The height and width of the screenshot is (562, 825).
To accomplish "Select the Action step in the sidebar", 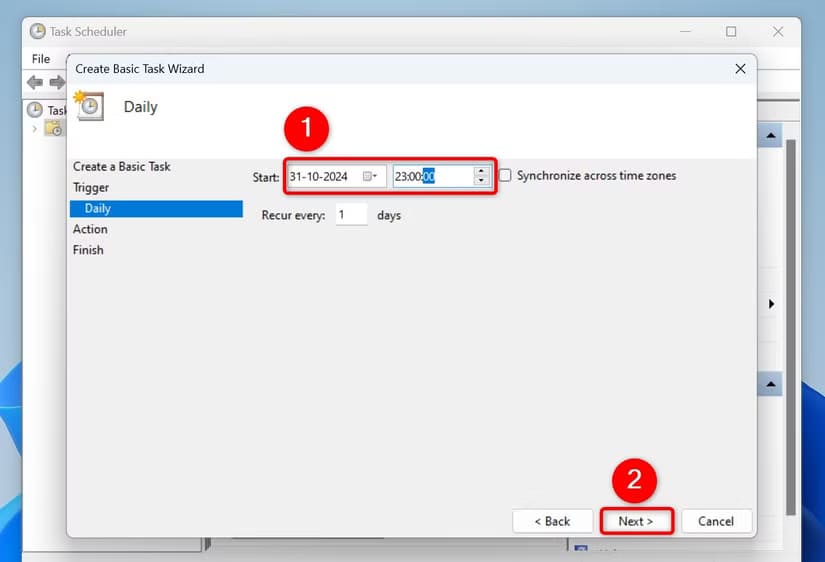I will tap(90, 229).
